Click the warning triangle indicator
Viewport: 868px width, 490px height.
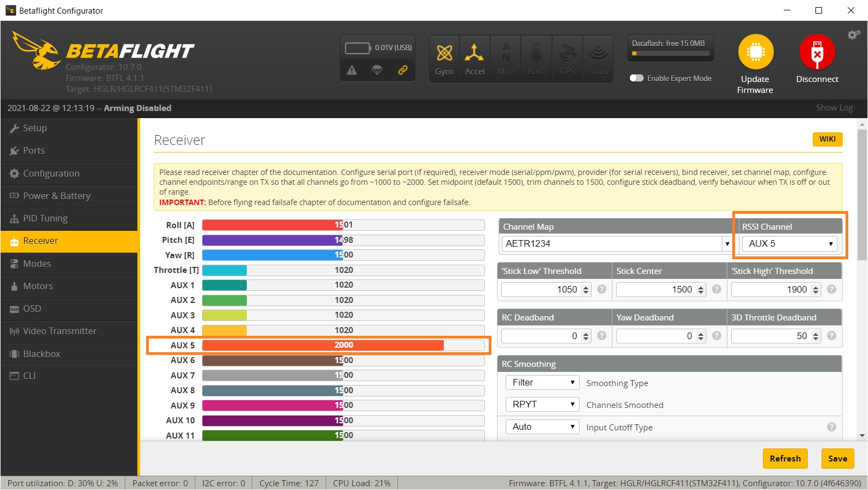352,70
